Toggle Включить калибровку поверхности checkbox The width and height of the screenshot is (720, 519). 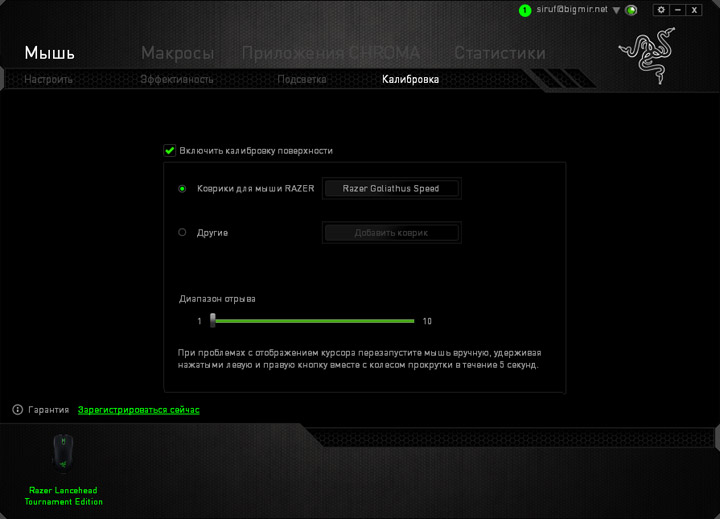click(169, 150)
